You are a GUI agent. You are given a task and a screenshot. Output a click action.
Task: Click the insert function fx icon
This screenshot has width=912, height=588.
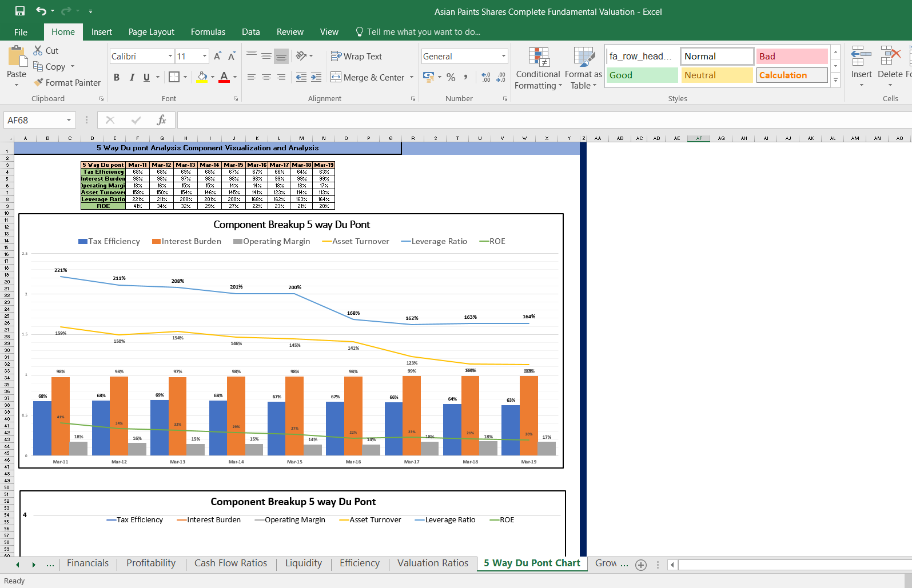click(161, 120)
